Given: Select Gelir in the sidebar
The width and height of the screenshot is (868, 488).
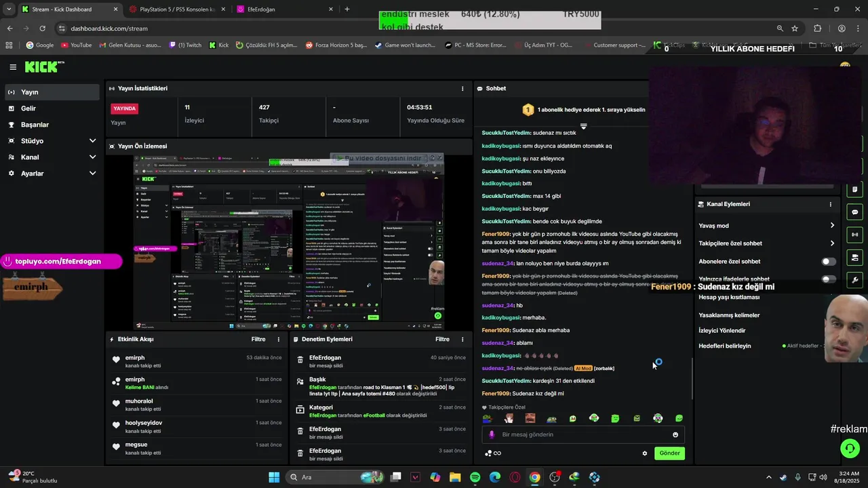Looking at the screenshot, I should click(52, 108).
